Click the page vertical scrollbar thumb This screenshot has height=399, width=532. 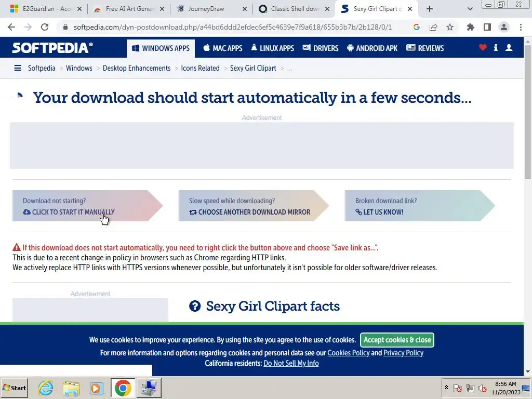[x=528, y=112]
